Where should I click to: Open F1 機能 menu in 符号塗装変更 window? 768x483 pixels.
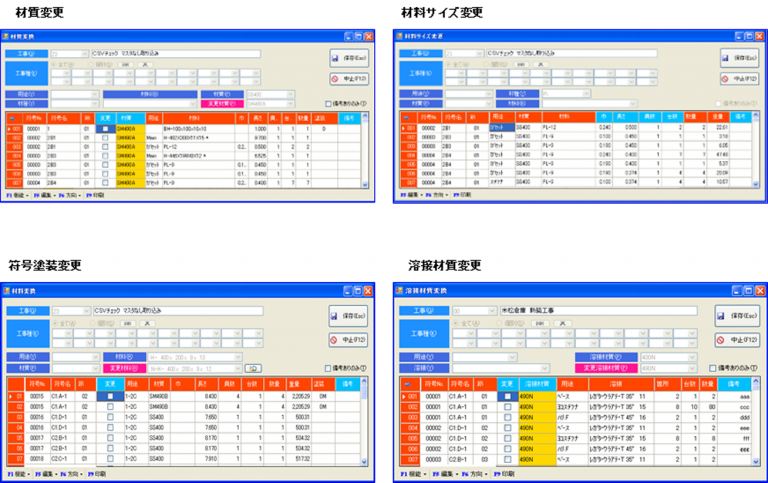point(19,474)
